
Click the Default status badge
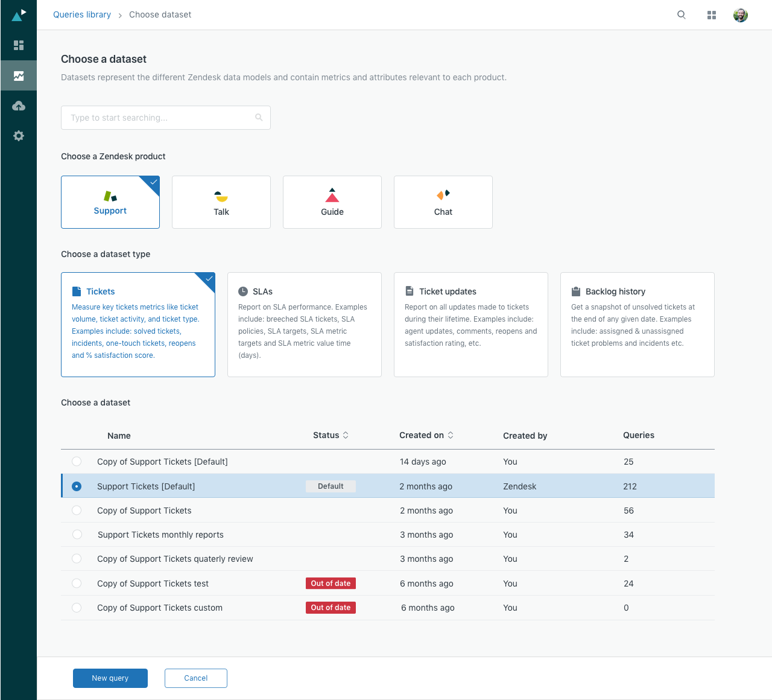pos(331,486)
